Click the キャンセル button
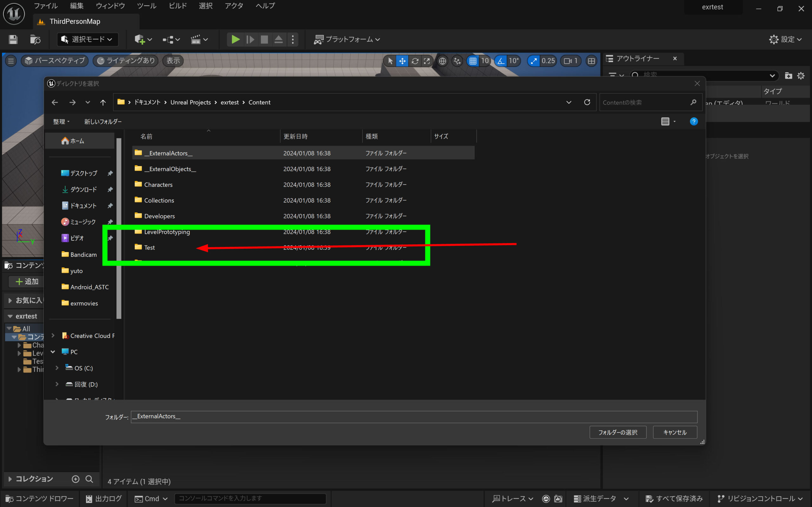Screen dimensions: 812x507 click(675, 432)
